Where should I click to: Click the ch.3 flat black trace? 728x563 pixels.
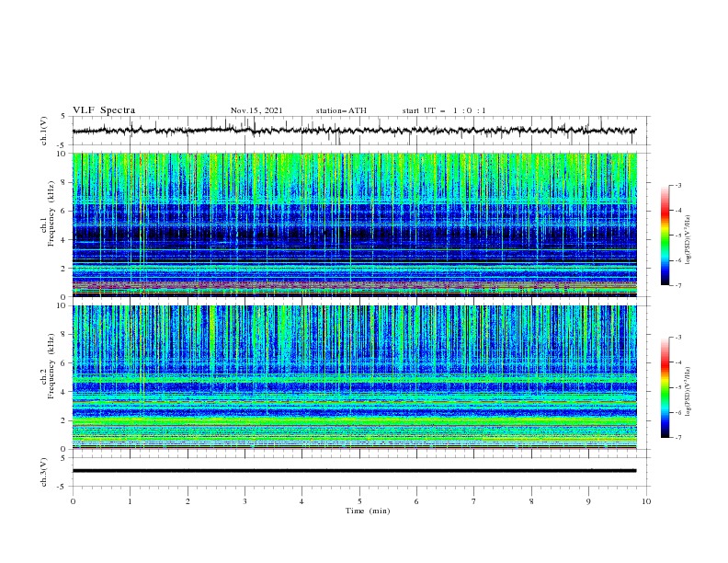pos(354,471)
